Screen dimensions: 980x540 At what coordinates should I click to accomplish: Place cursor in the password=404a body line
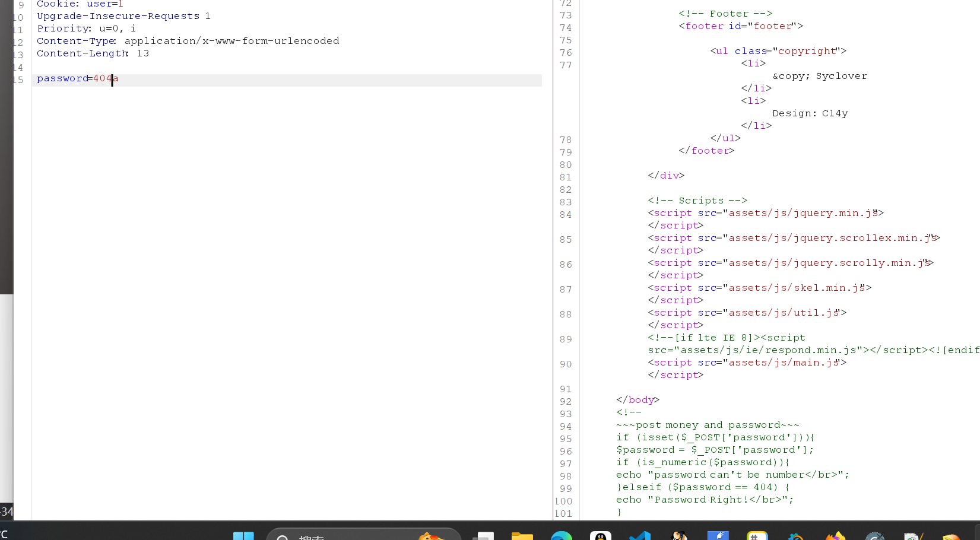[77, 79]
